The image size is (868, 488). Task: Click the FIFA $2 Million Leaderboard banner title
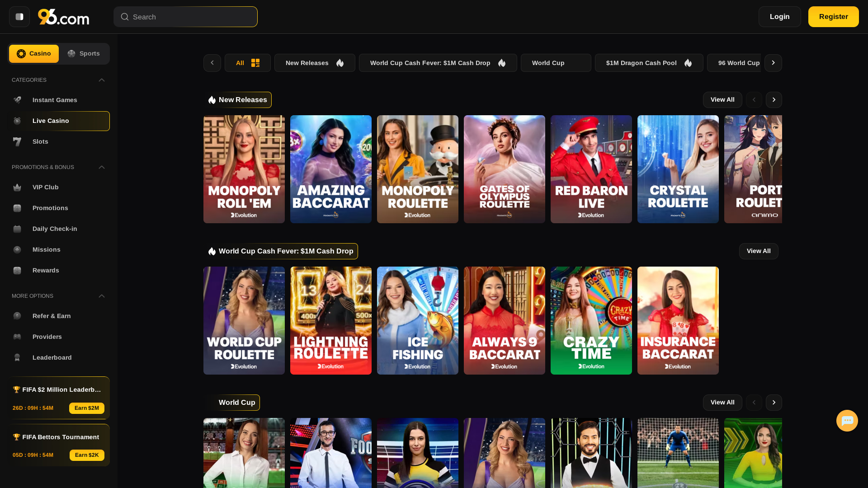pyautogui.click(x=57, y=389)
